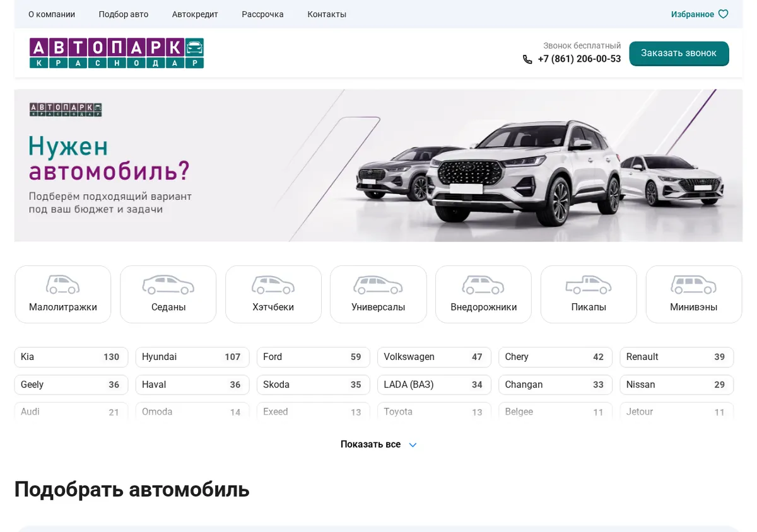Open the Подбор авто menu item

click(124, 14)
